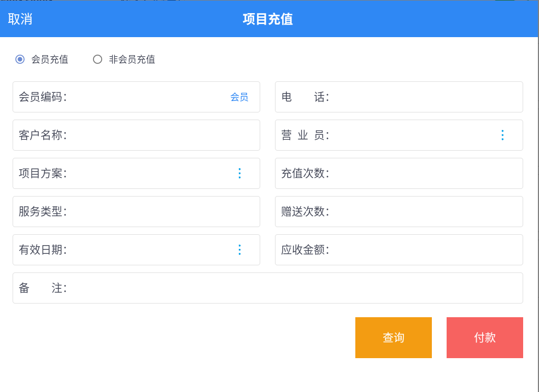Focus the 赠送次数 input field
Viewport: 539px width, 392px height.
399,211
